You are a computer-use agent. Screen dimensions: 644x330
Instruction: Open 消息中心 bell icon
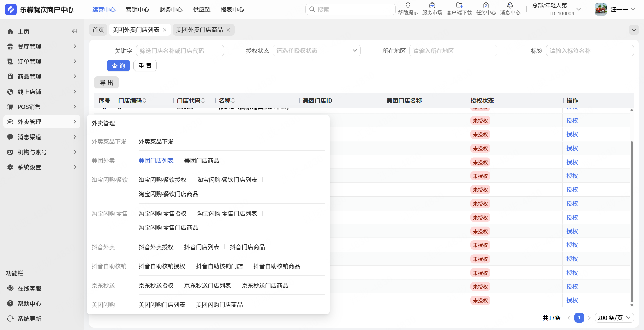pos(510,6)
